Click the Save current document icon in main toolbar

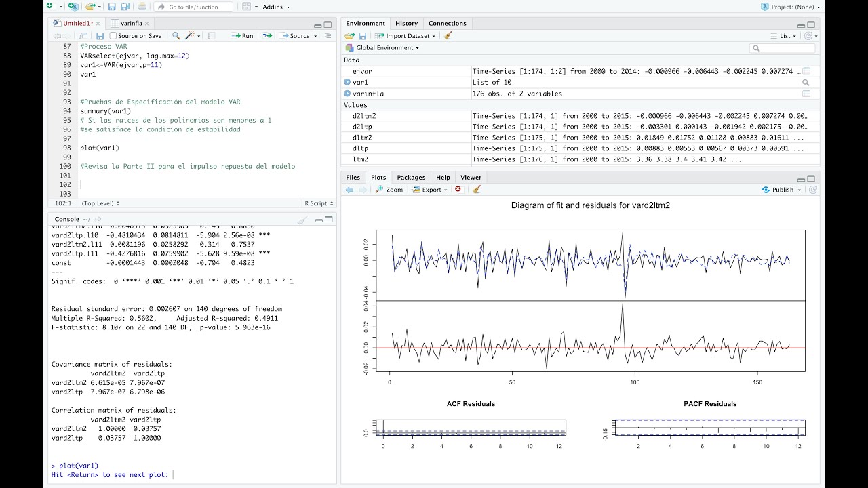[112, 7]
